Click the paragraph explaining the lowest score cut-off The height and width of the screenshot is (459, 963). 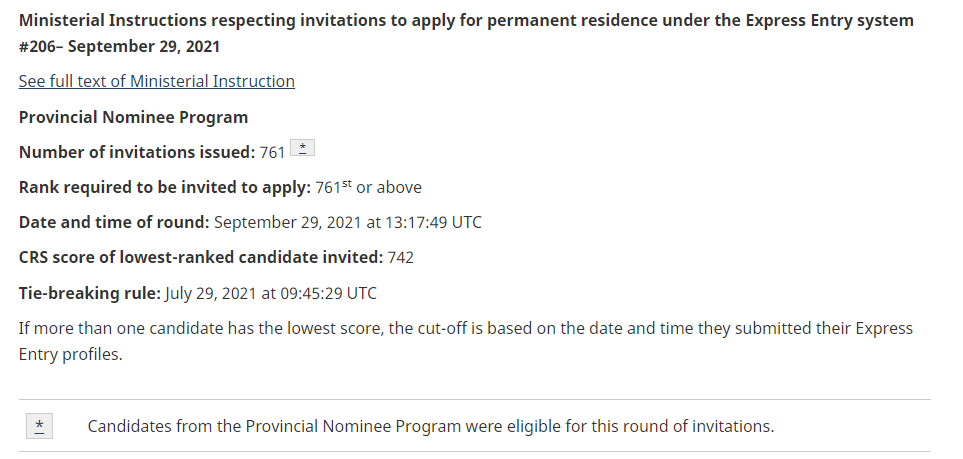point(465,328)
